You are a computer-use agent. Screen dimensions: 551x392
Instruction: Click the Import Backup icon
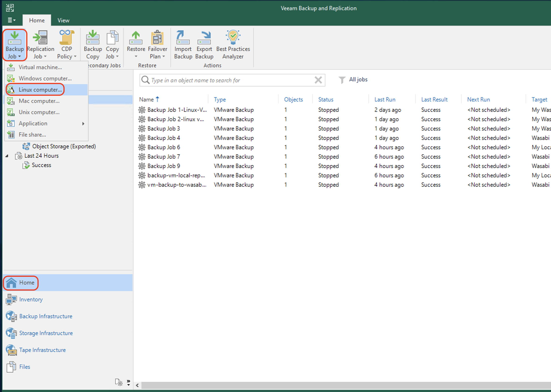183,38
